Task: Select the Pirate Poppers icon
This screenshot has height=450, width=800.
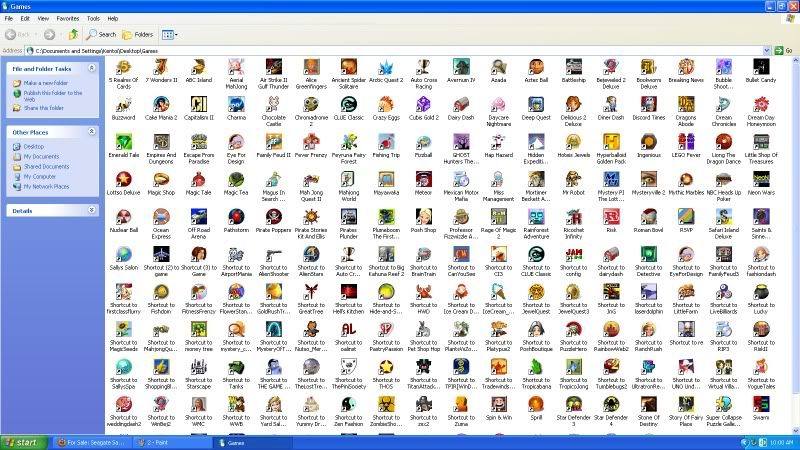Action: pos(273,217)
